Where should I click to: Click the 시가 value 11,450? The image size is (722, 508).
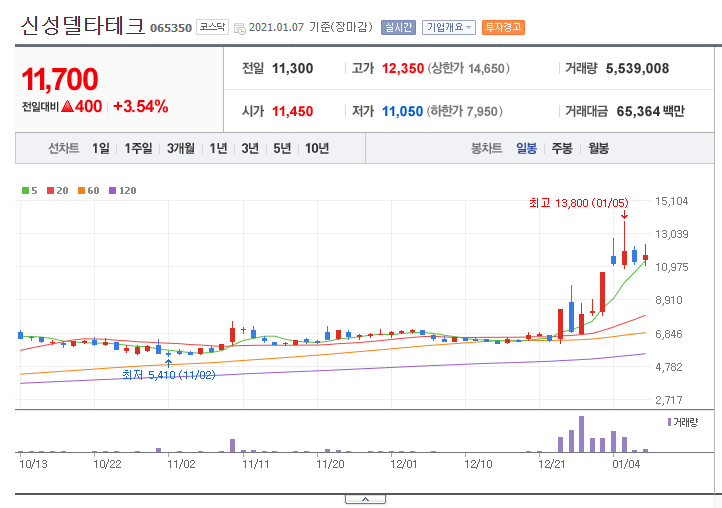tap(292, 111)
